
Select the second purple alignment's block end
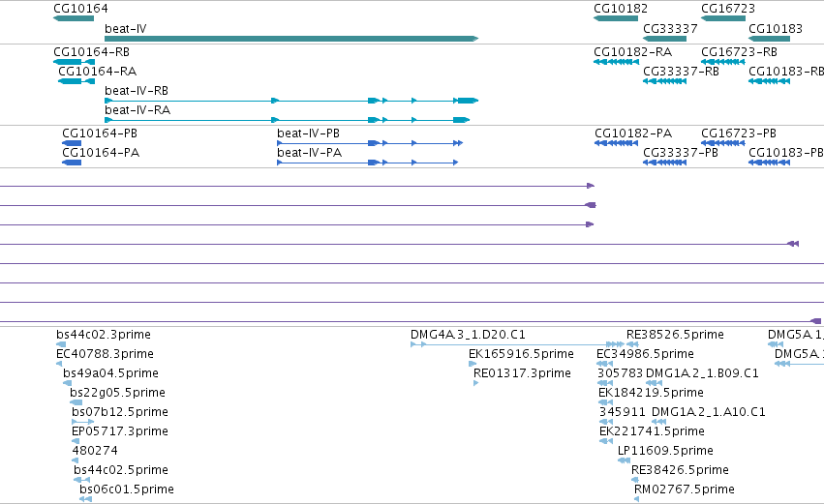click(591, 205)
